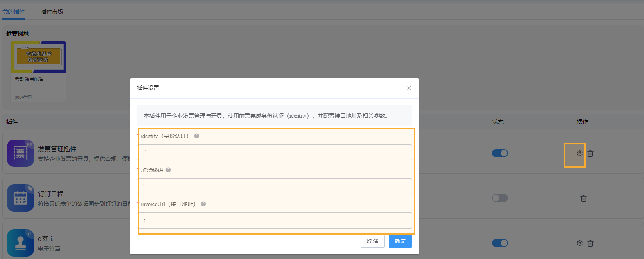
Task: Click help icon beside invoiceUrl（接口地址）
Action: (203, 204)
